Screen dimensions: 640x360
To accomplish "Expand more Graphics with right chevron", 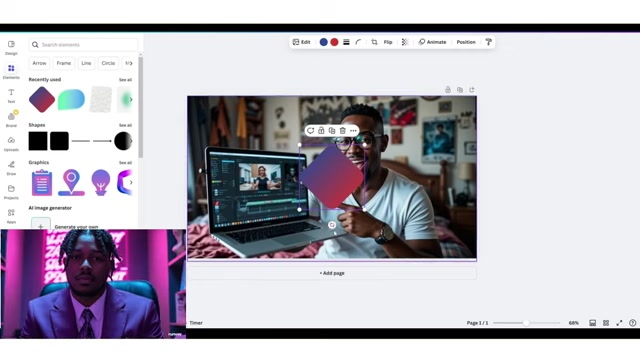I will (x=131, y=182).
